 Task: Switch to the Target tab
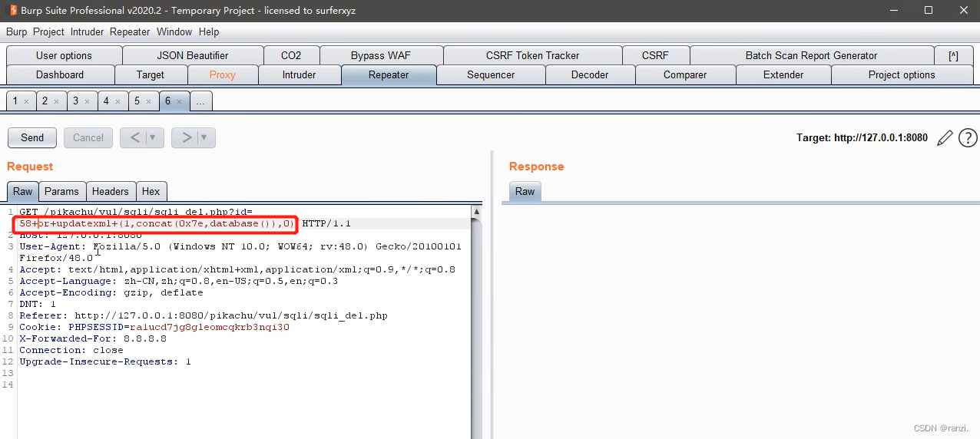pyautogui.click(x=151, y=74)
